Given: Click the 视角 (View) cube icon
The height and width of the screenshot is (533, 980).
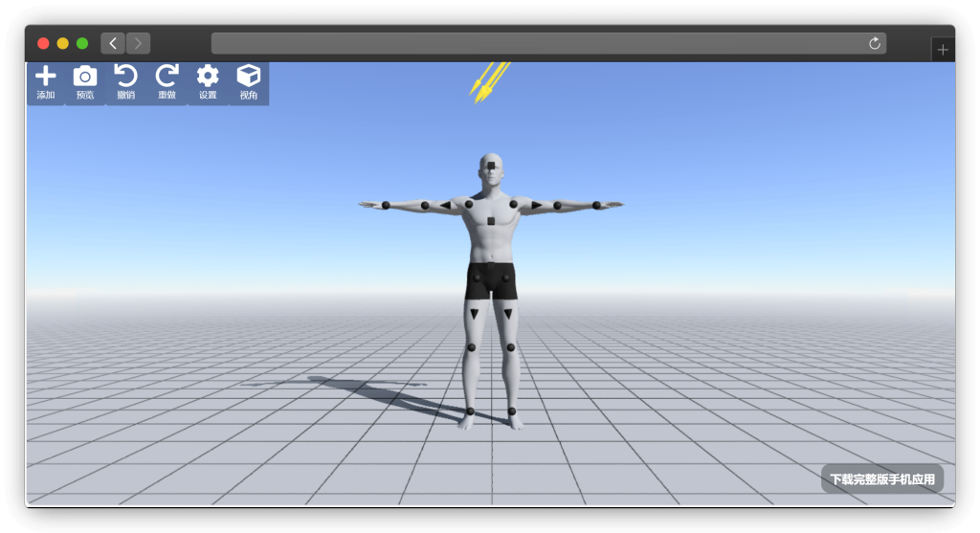Looking at the screenshot, I should pyautogui.click(x=249, y=77).
